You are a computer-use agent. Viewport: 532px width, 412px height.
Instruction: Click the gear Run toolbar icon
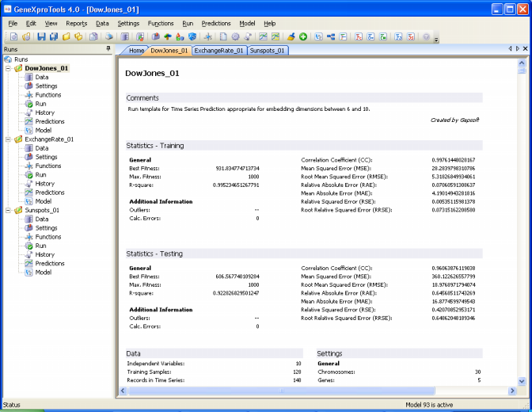tap(235, 36)
